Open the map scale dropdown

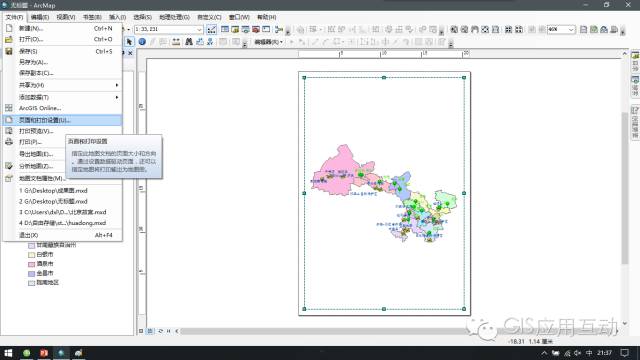tap(199, 29)
